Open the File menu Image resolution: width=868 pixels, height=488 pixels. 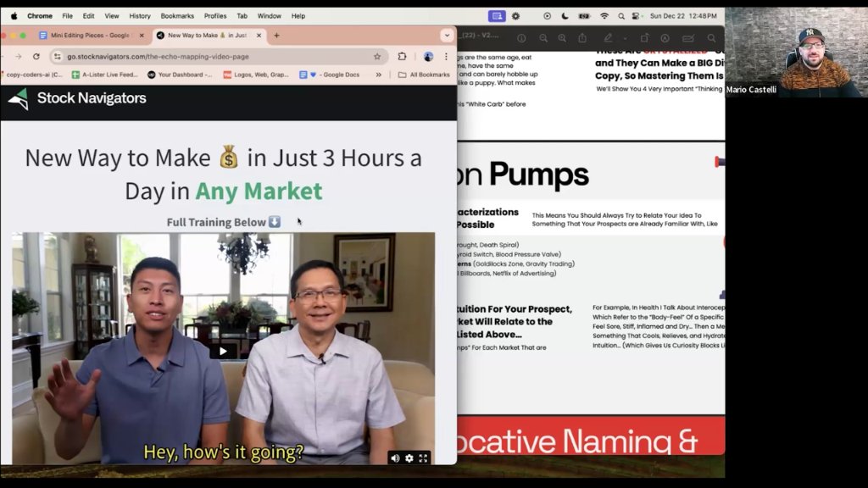point(68,16)
